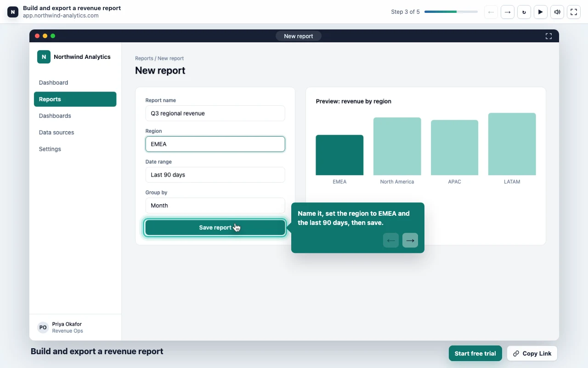The height and width of the screenshot is (368, 588).
Task: Click the Report name input field
Action: (215, 113)
